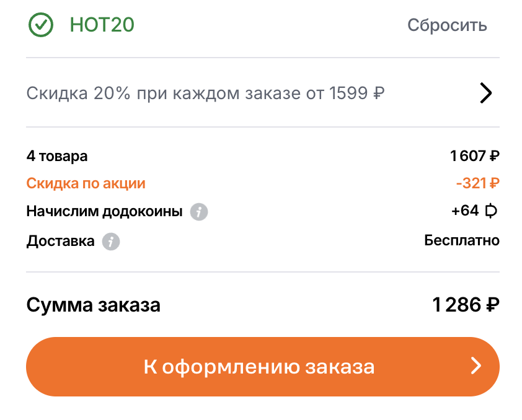This screenshot has width=522, height=420.
Task: Click the Бесплатно delivery cost
Action: [462, 240]
